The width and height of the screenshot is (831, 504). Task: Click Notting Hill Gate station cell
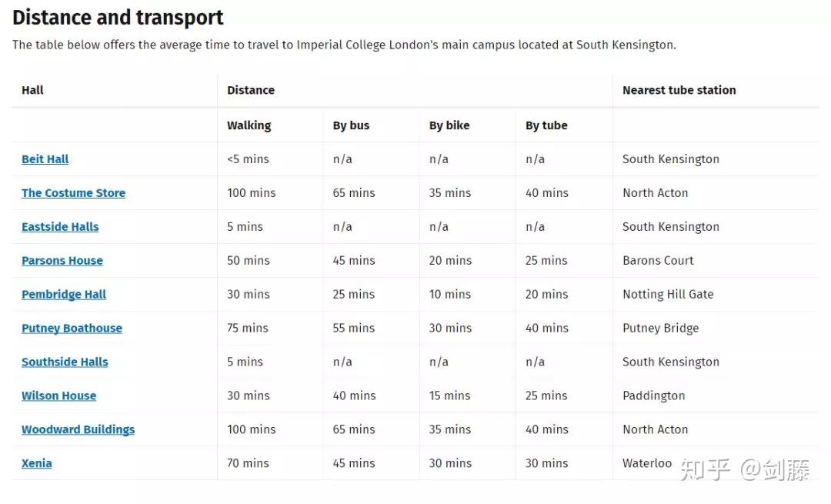[x=668, y=295]
